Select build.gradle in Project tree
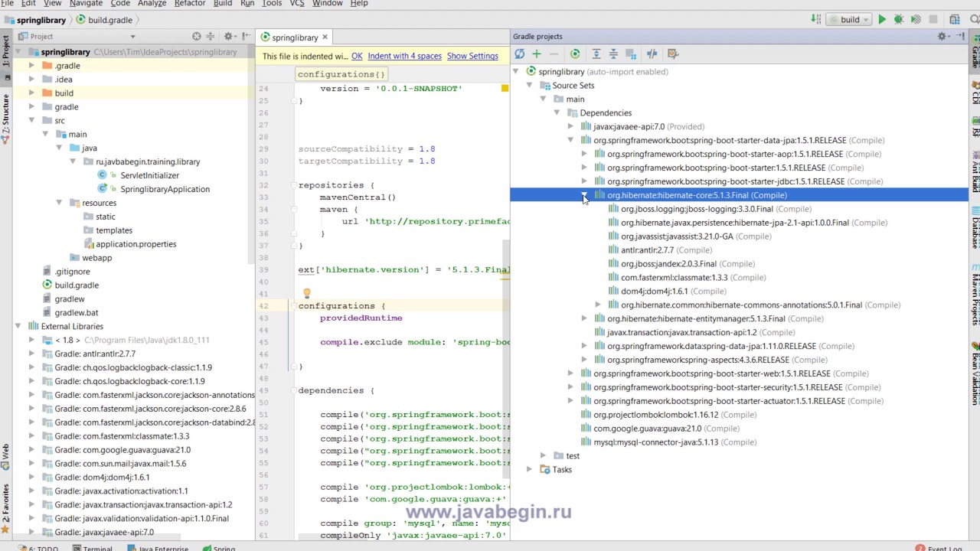Viewport: 980px width, 551px height. (x=76, y=285)
